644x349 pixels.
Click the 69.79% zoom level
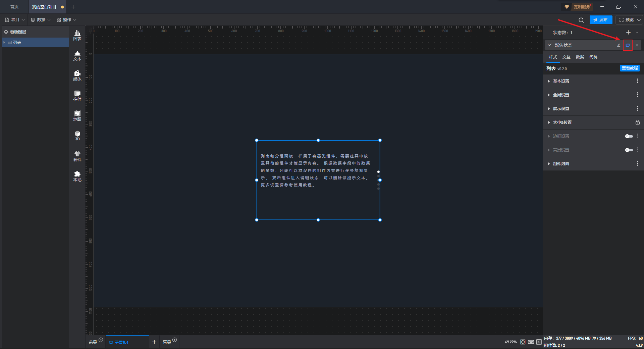click(511, 342)
